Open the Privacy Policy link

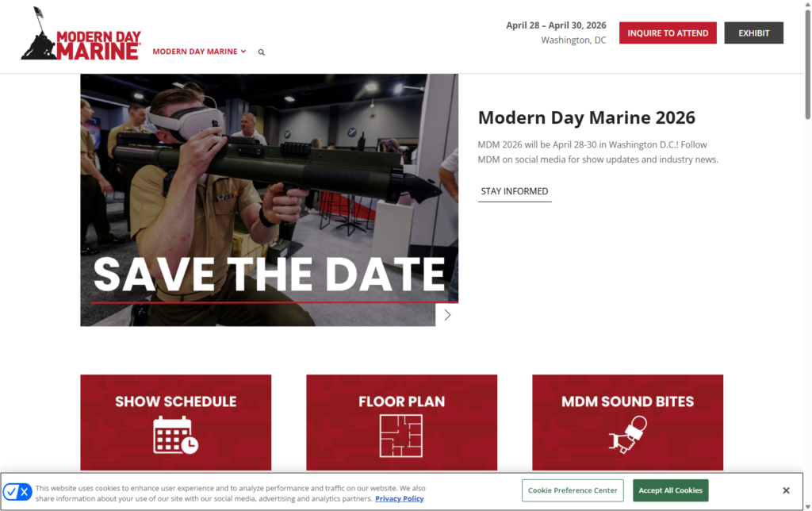tap(399, 499)
